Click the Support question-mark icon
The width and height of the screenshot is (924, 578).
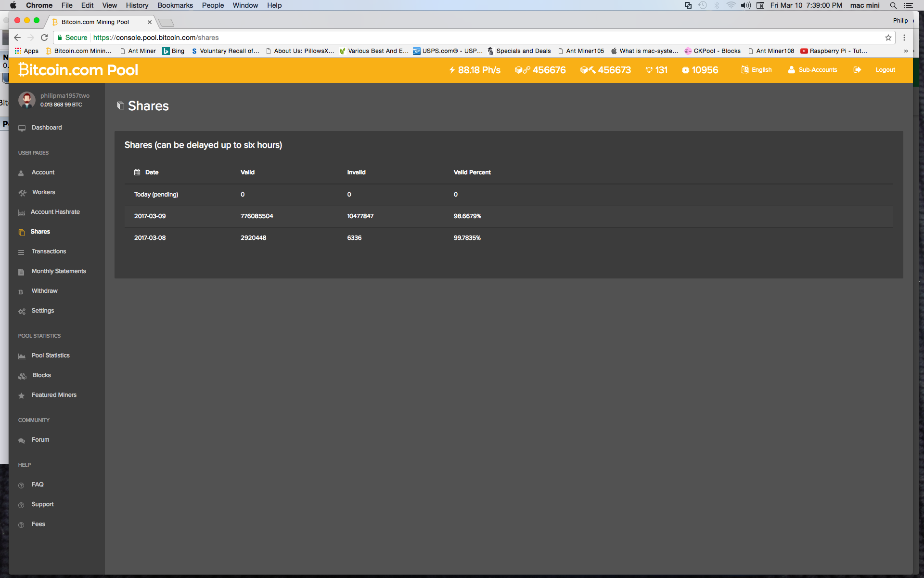[x=21, y=505]
